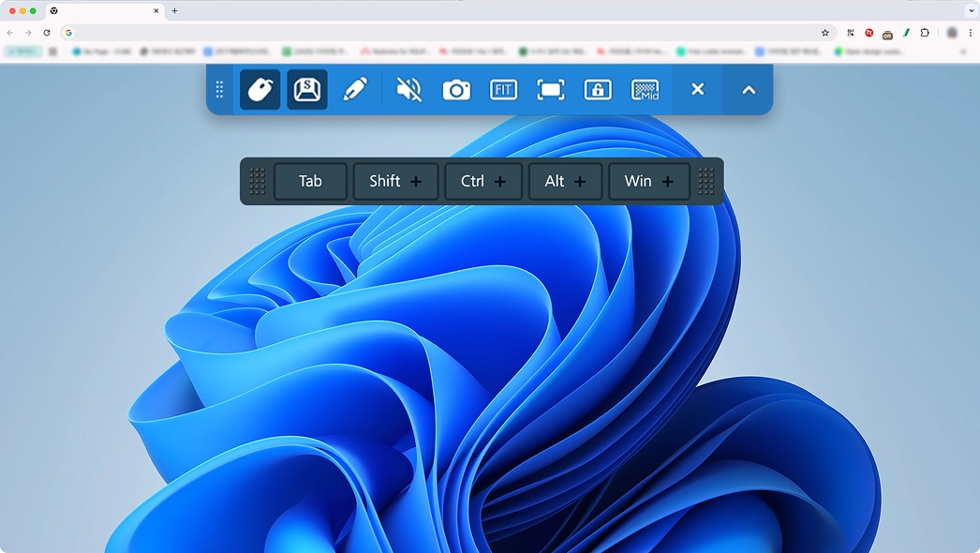Take a screenshot with the camera icon

point(456,90)
